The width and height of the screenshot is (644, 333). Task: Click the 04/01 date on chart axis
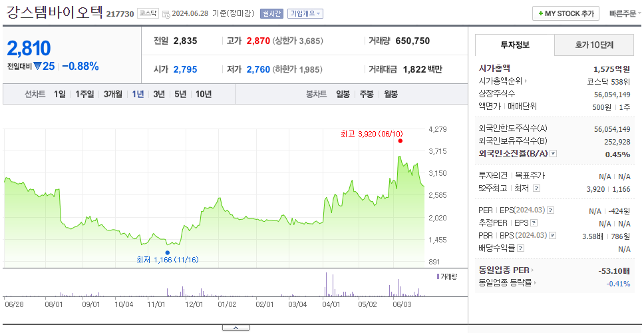click(331, 304)
